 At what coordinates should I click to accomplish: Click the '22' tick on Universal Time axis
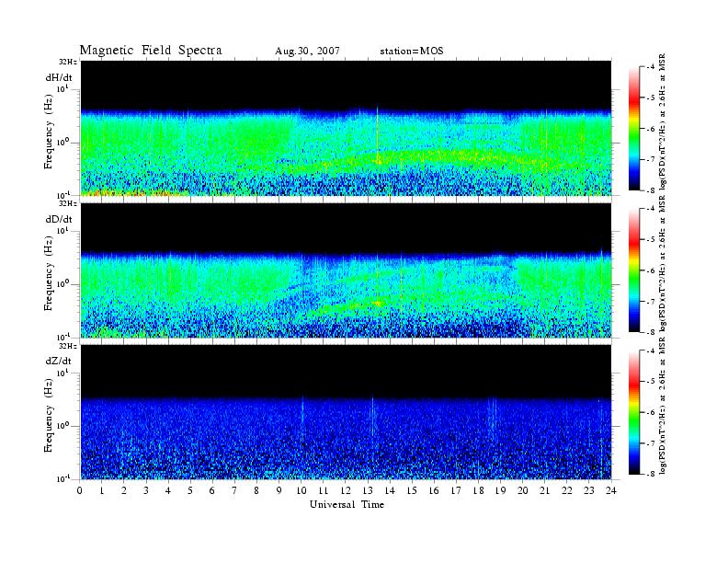click(x=567, y=490)
